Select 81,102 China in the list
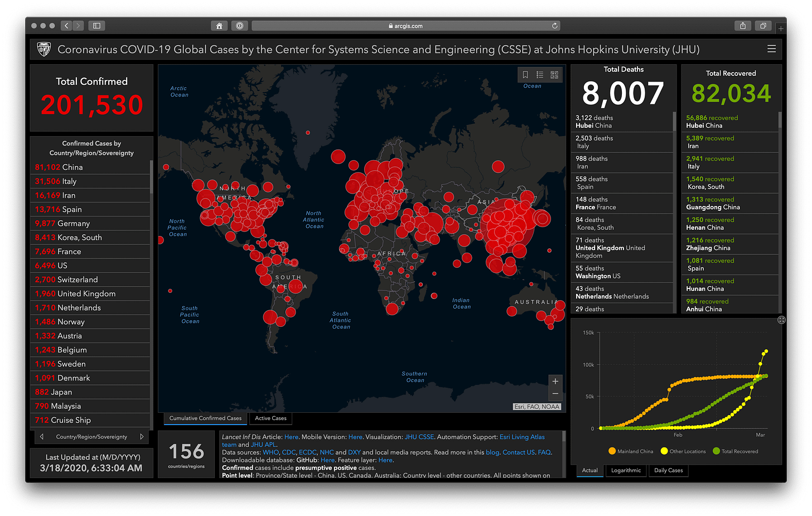Screen dimensions: 812x516 coord(90,167)
